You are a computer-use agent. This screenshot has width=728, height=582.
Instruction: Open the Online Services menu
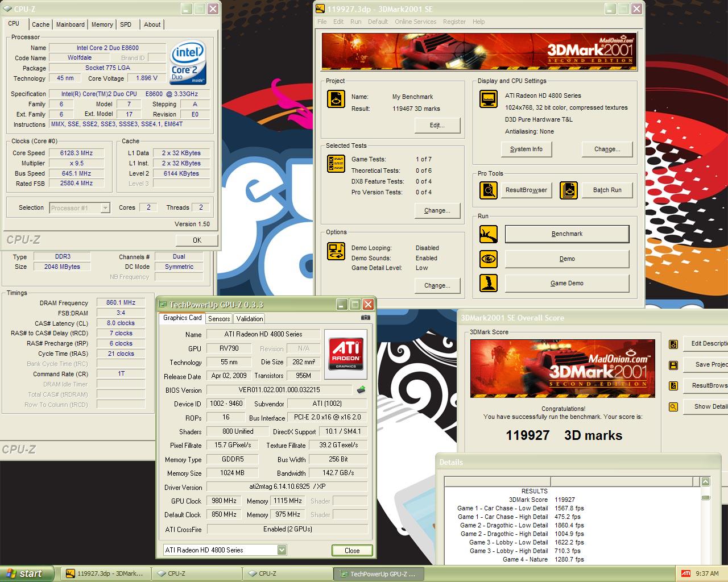(x=416, y=22)
